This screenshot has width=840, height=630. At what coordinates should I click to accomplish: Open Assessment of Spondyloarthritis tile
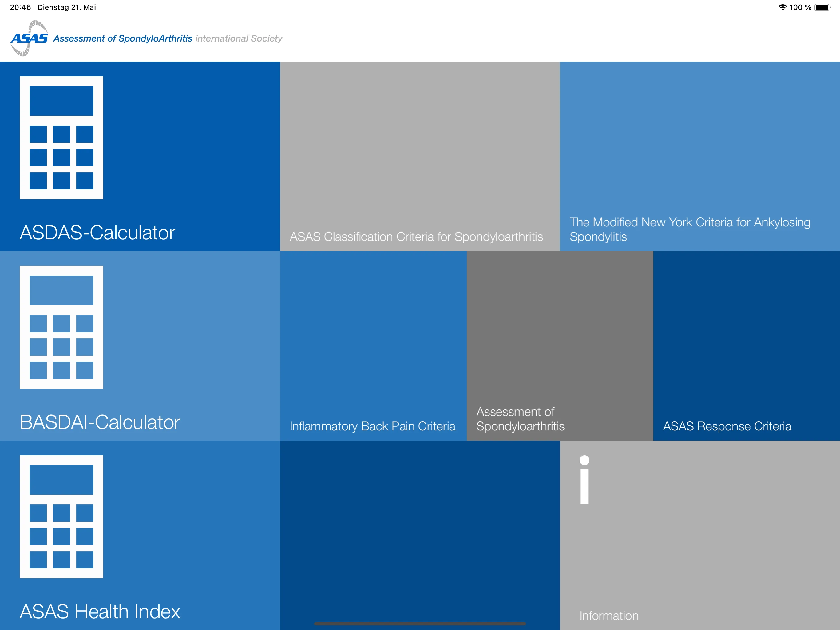click(560, 346)
